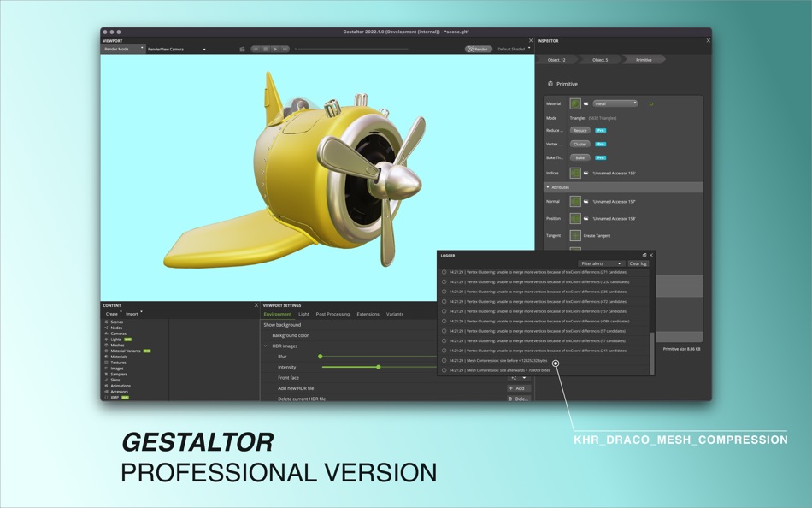This screenshot has height=508, width=812.
Task: Click the green reset arrow beside material
Action: coord(651,103)
